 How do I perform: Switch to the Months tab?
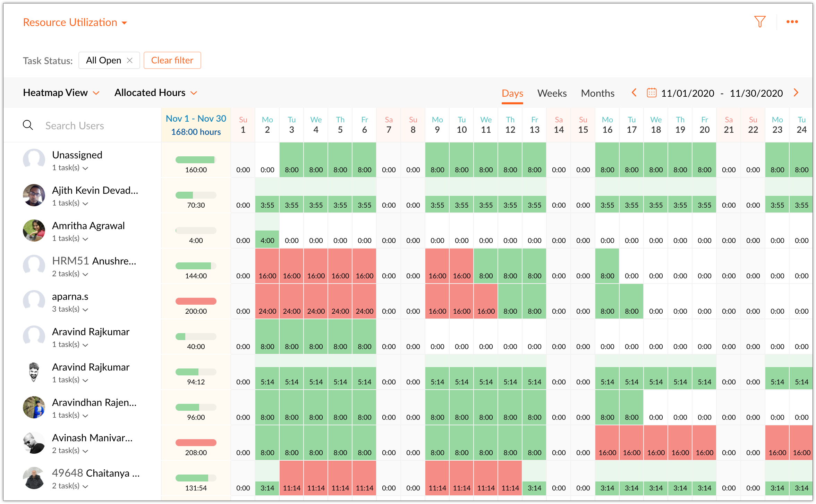597,93
